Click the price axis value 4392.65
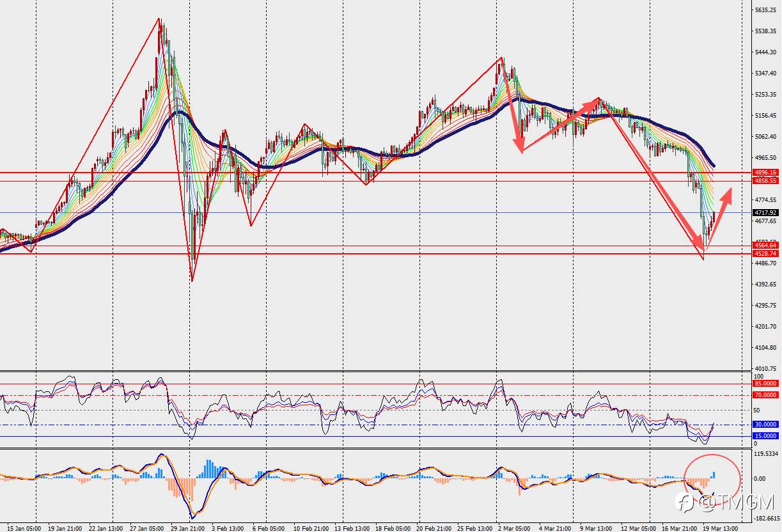 (765, 285)
